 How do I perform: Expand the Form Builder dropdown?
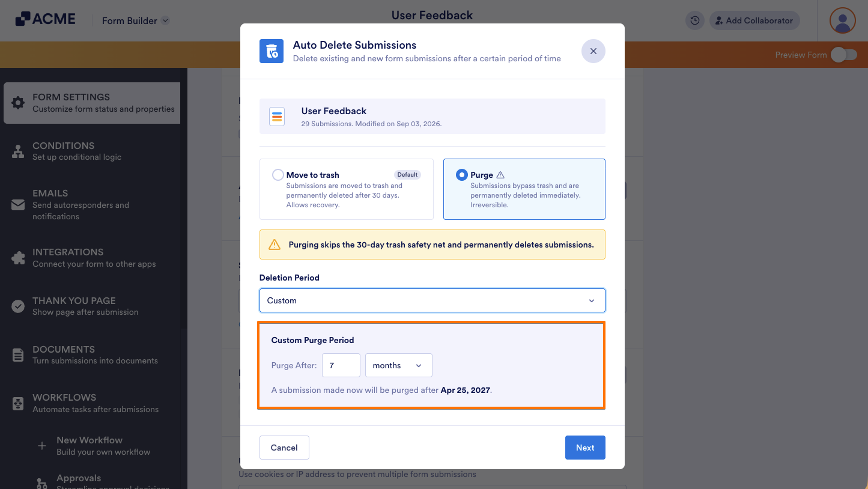point(136,20)
